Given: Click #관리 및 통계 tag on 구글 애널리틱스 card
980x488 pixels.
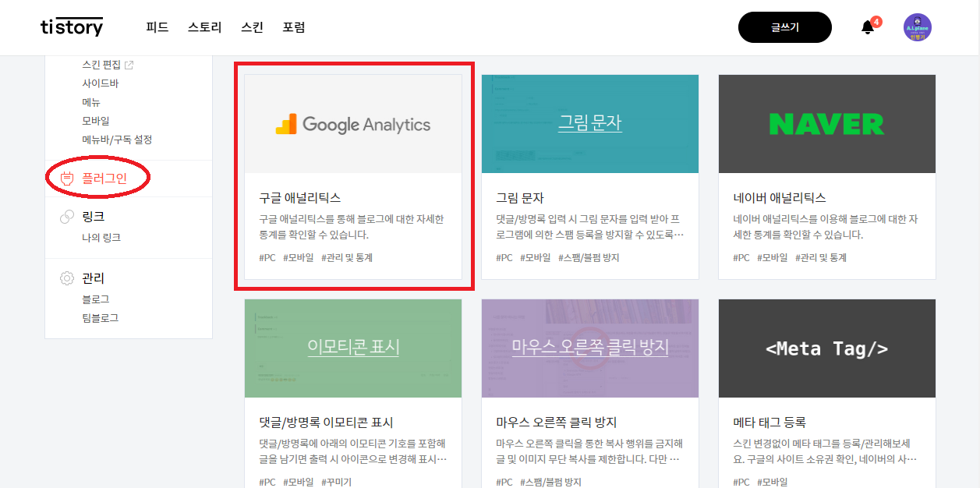Looking at the screenshot, I should point(347,257).
